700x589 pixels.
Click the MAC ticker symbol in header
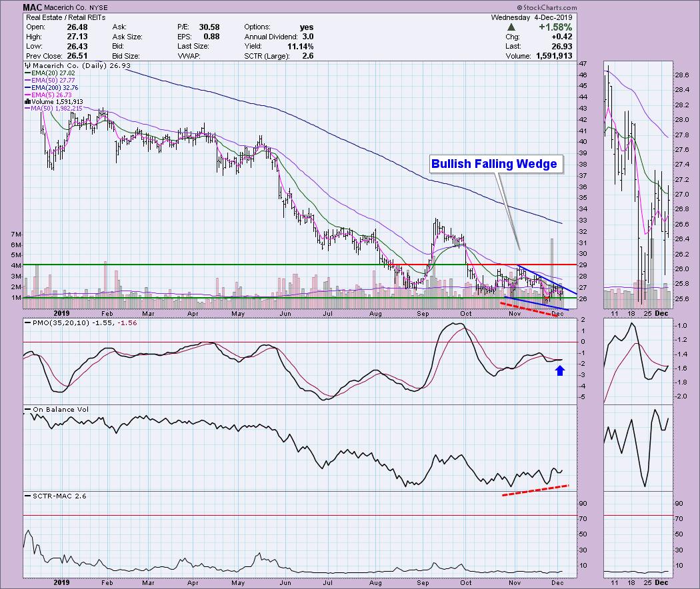[x=32, y=7]
